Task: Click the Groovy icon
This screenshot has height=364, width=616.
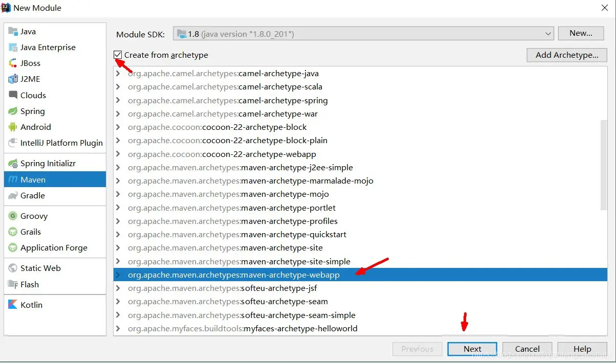Action: pos(13,216)
